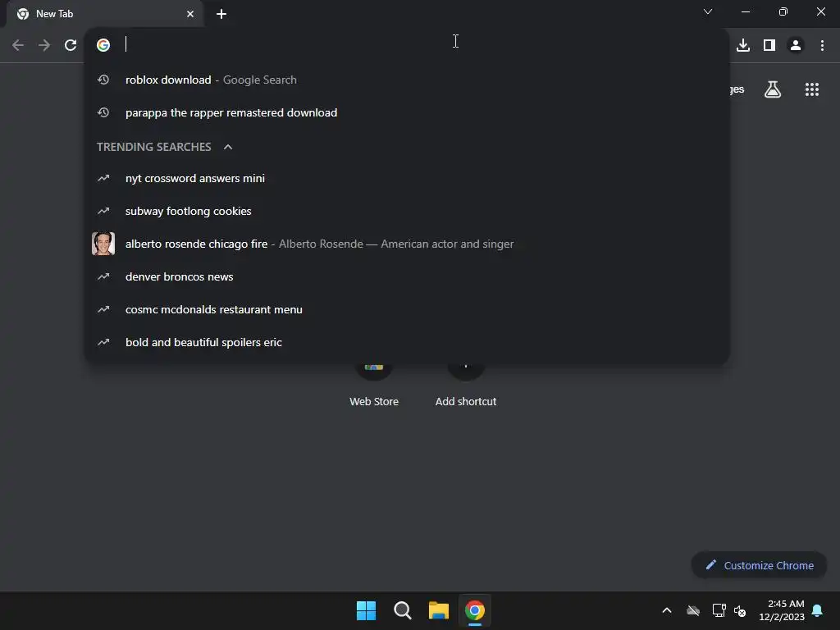The height and width of the screenshot is (630, 840).
Task: Choose subway footlong cookies suggestion
Action: tap(407, 211)
